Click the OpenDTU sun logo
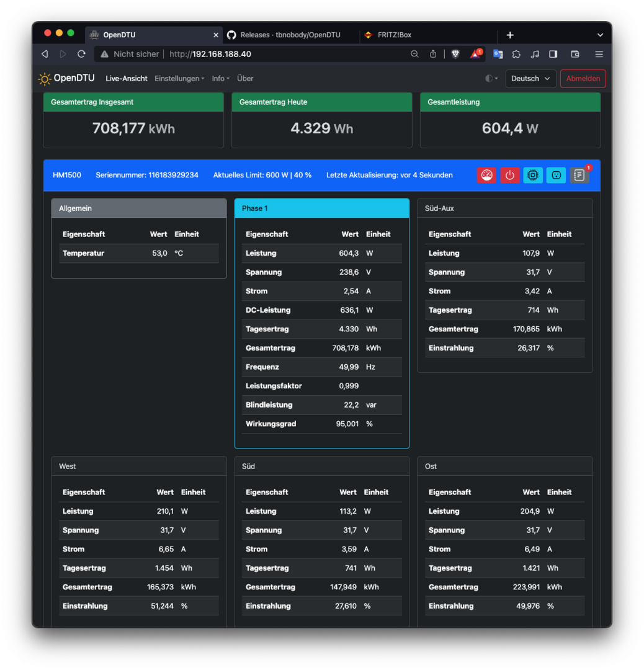Viewport: 644px width, 670px height. click(45, 79)
